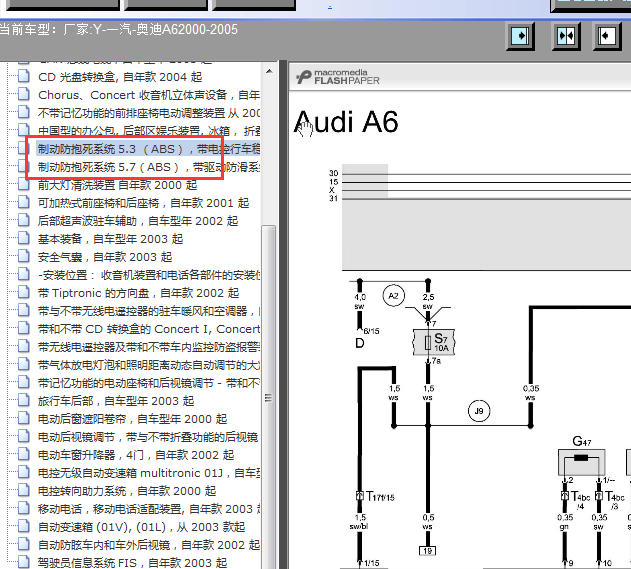This screenshot has width=631, height=569.
Task: Click document icon beside 电控转向助力系统 entry
Action: [x=24, y=490]
